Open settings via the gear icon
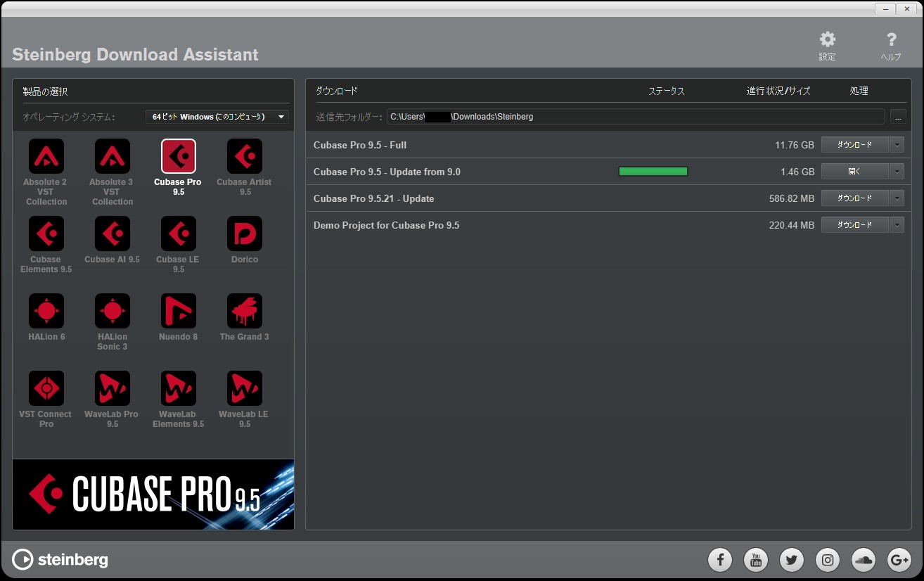Image resolution: width=924 pixels, height=581 pixels. coord(828,39)
